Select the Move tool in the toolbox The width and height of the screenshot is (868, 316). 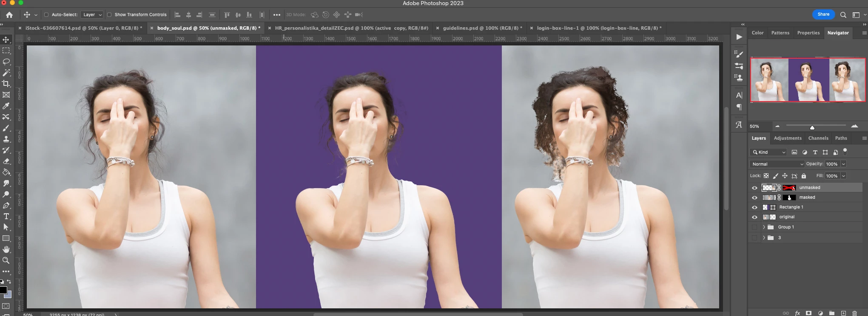click(x=6, y=39)
